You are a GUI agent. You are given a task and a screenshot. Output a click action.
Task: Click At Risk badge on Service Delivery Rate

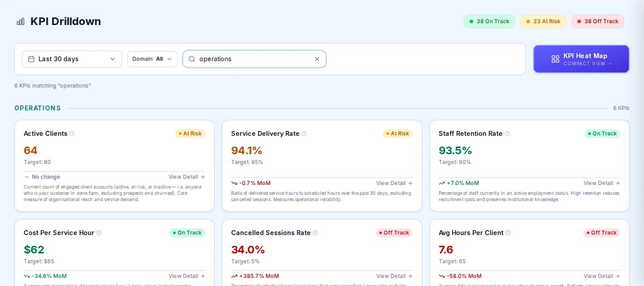[398, 134]
